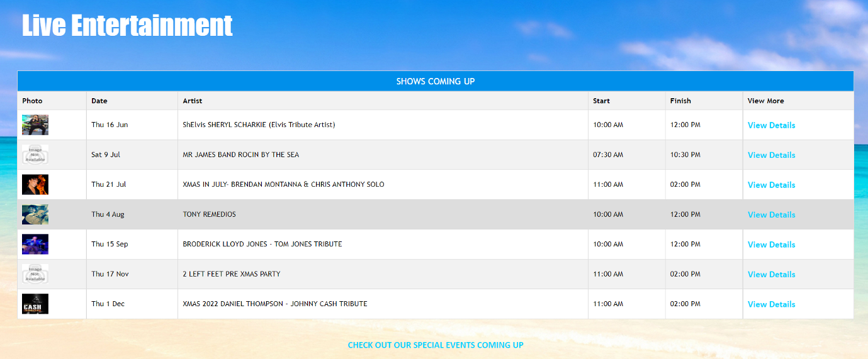Image resolution: width=868 pixels, height=359 pixels.
Task: View details for 2 Left Feet party
Action: coord(771,275)
